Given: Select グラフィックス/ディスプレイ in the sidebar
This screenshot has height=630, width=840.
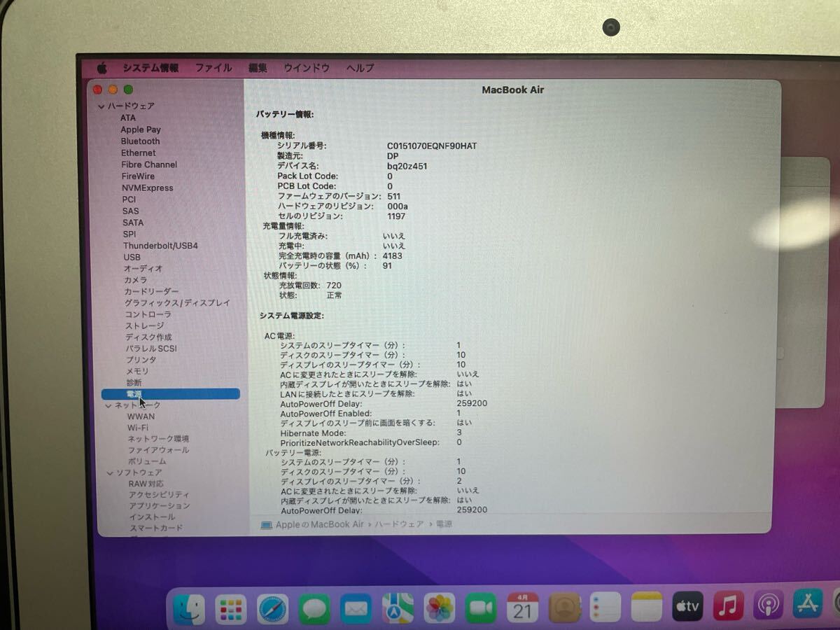Looking at the screenshot, I should 177,302.
